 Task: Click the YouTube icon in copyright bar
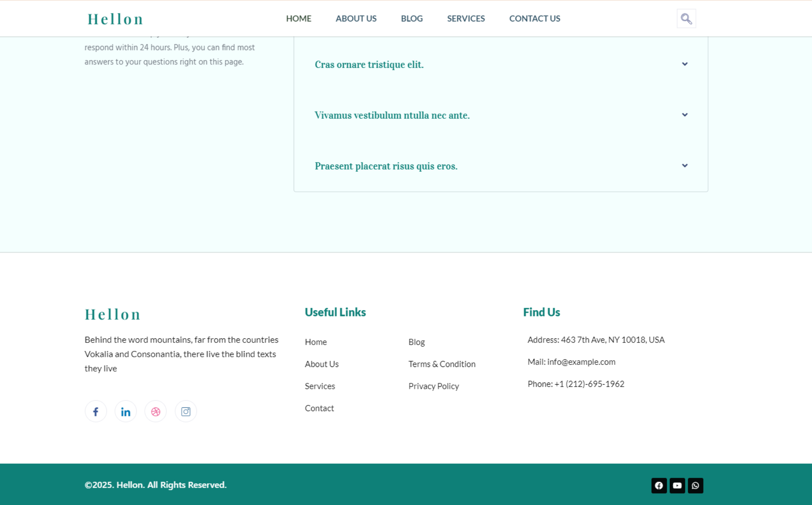(x=677, y=486)
